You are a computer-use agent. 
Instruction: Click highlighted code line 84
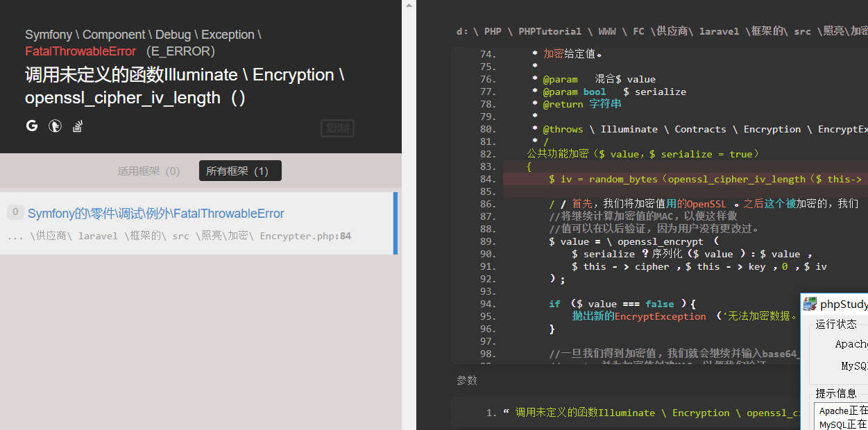point(685,179)
